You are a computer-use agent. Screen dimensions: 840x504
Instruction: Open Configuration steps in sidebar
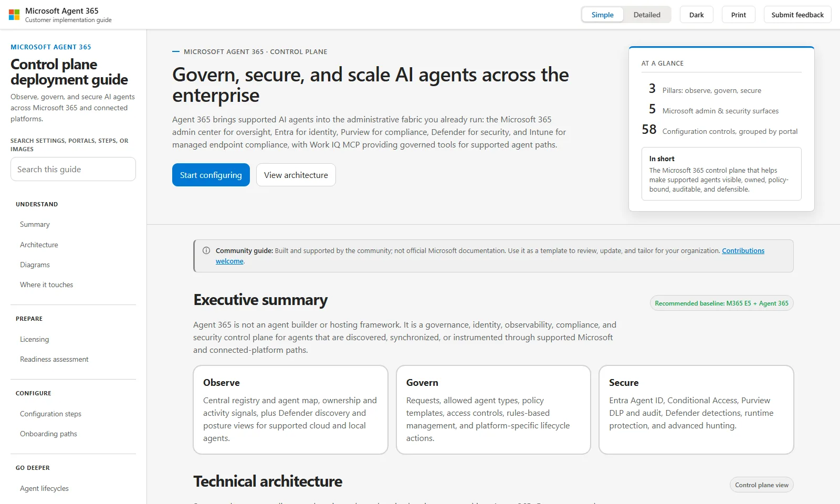[x=50, y=414]
